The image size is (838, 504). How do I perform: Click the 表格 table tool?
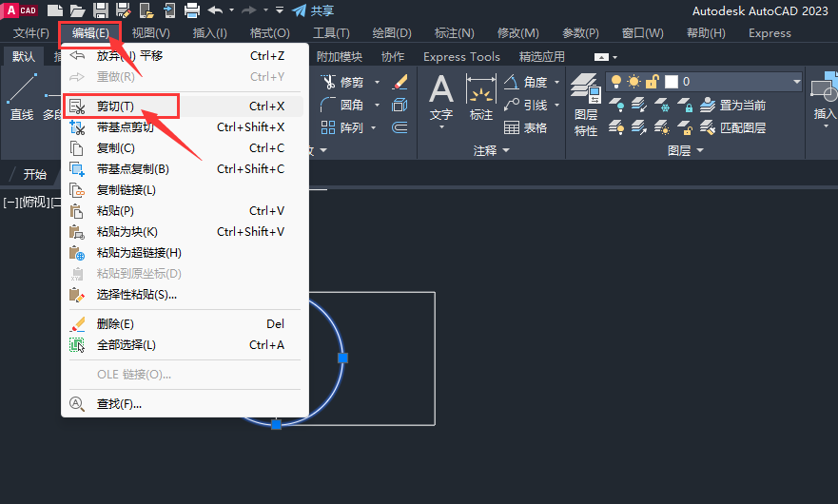pos(526,127)
